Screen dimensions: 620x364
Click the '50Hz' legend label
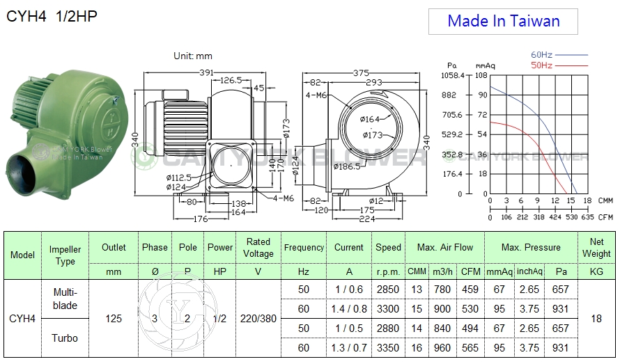[541, 65]
